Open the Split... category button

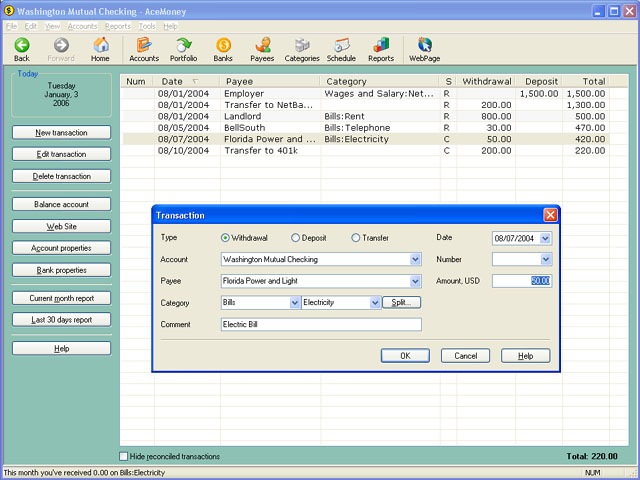click(x=401, y=302)
